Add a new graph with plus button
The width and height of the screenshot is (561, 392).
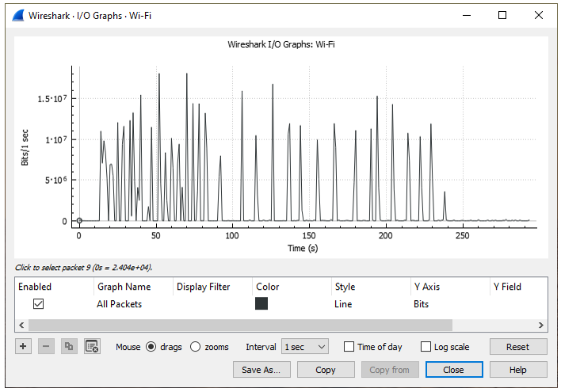pos(23,346)
